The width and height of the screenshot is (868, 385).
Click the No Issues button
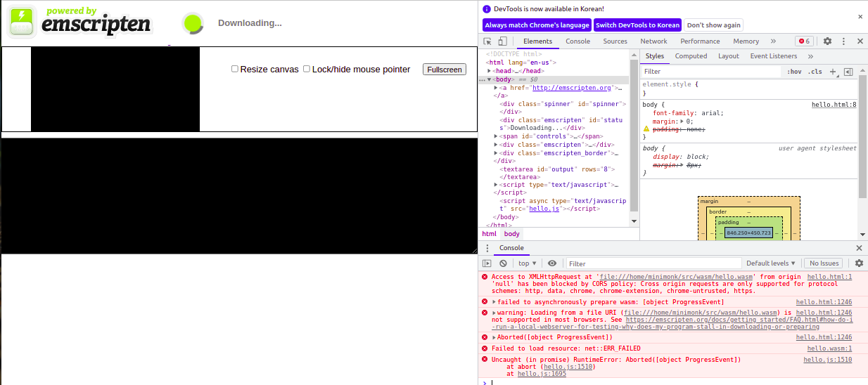(825, 263)
